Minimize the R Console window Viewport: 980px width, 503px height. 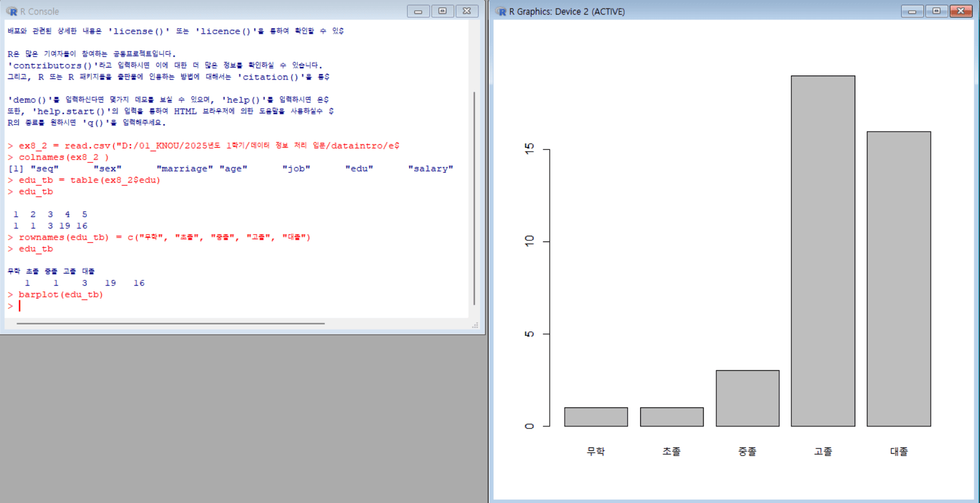(418, 11)
